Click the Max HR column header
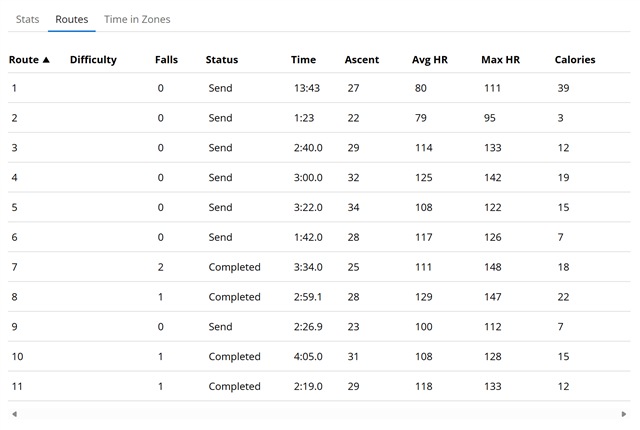The image size is (640, 430). 500,60
